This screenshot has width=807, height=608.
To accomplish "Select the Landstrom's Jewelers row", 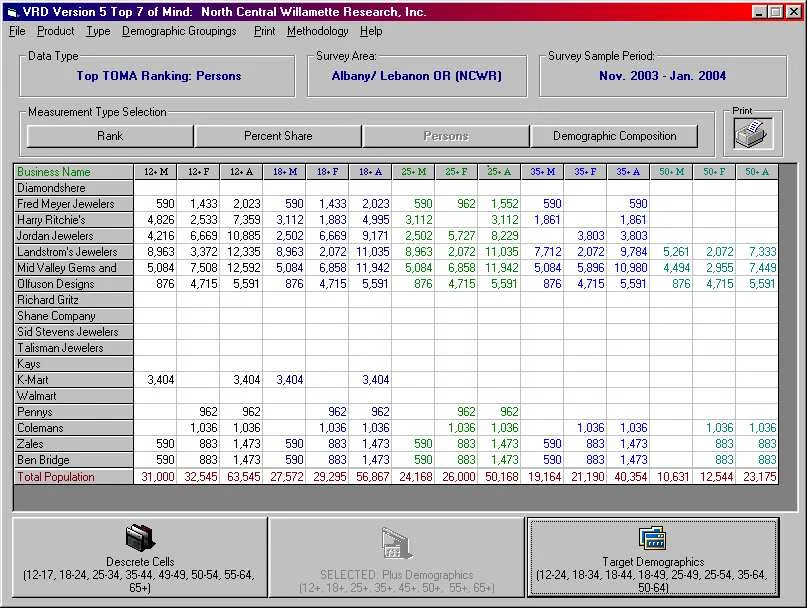I will (x=74, y=252).
